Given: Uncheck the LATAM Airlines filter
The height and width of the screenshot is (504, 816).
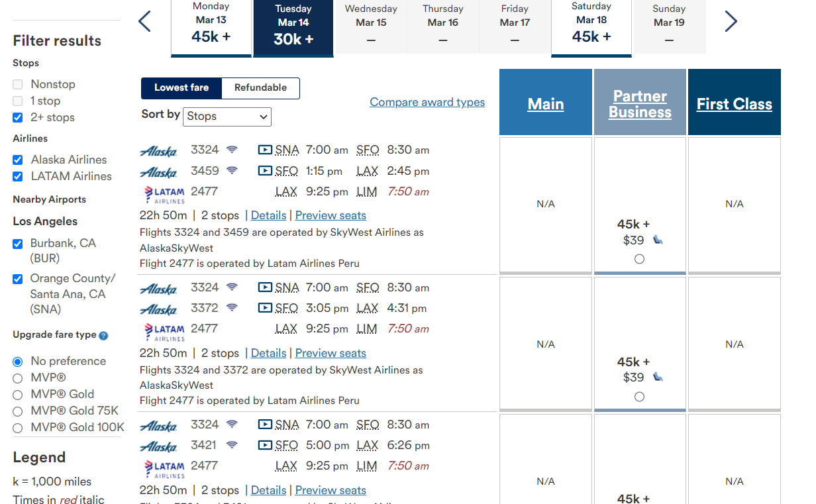Looking at the screenshot, I should pos(18,176).
